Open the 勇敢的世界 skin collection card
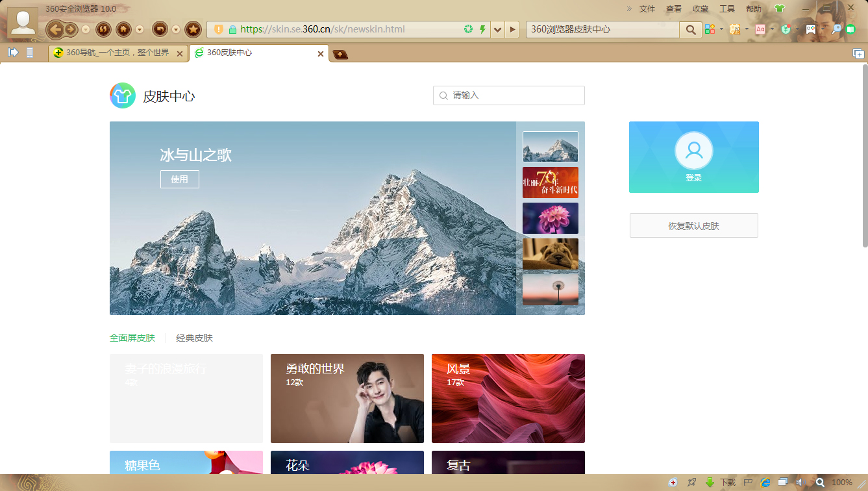 click(347, 398)
